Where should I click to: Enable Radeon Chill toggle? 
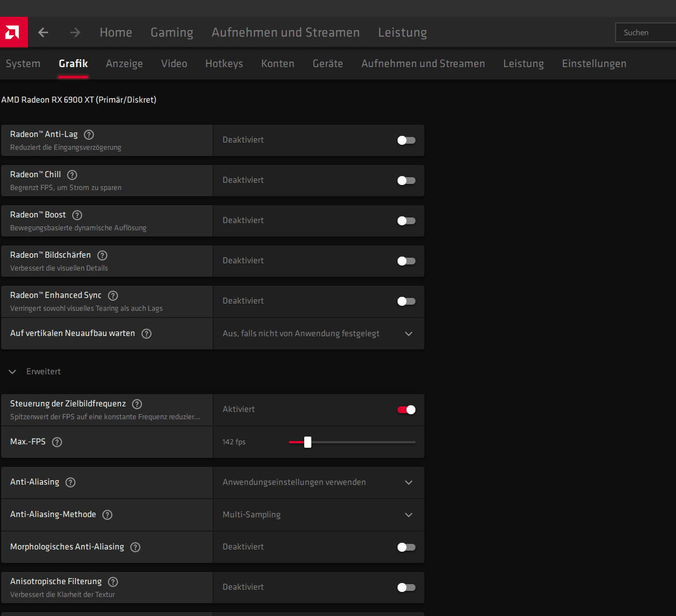[406, 181]
